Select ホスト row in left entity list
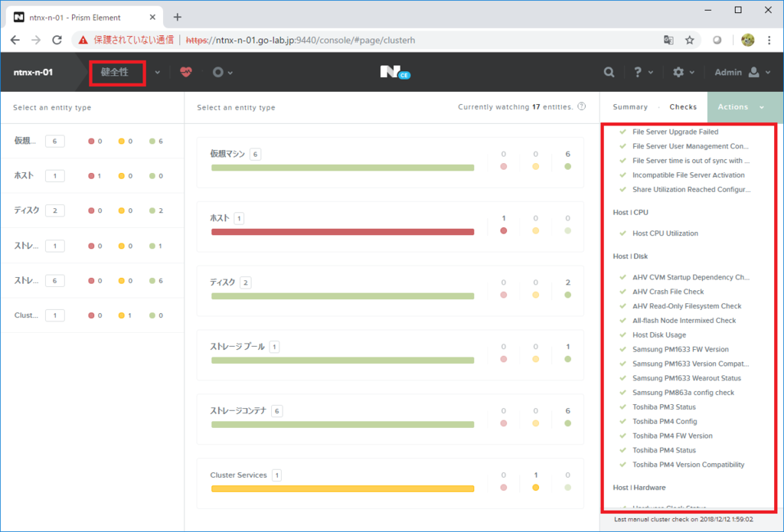 [92, 176]
